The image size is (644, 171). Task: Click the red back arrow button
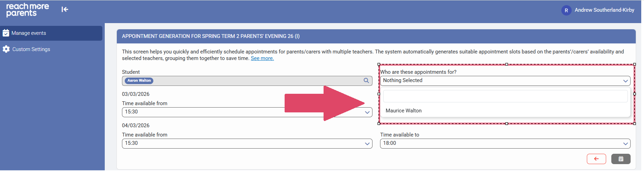pyautogui.click(x=596, y=159)
